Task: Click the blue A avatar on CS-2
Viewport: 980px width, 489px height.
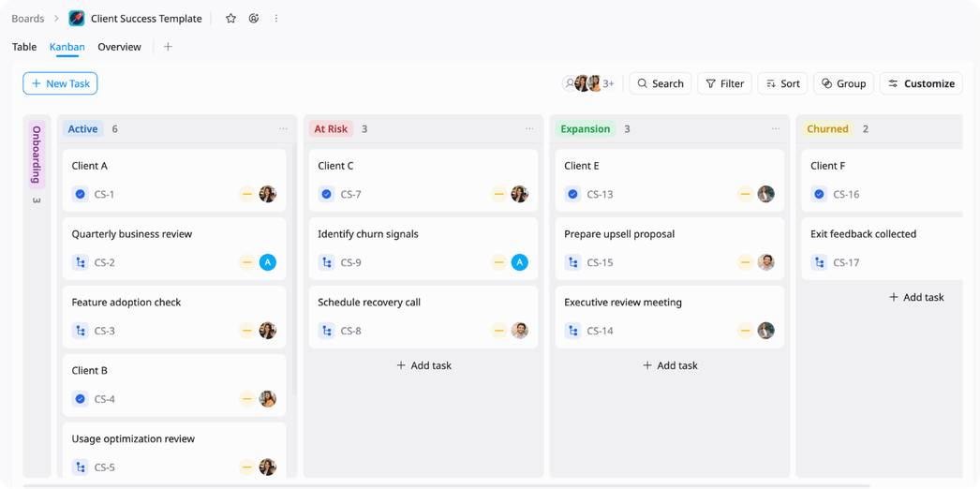Action: tap(268, 262)
